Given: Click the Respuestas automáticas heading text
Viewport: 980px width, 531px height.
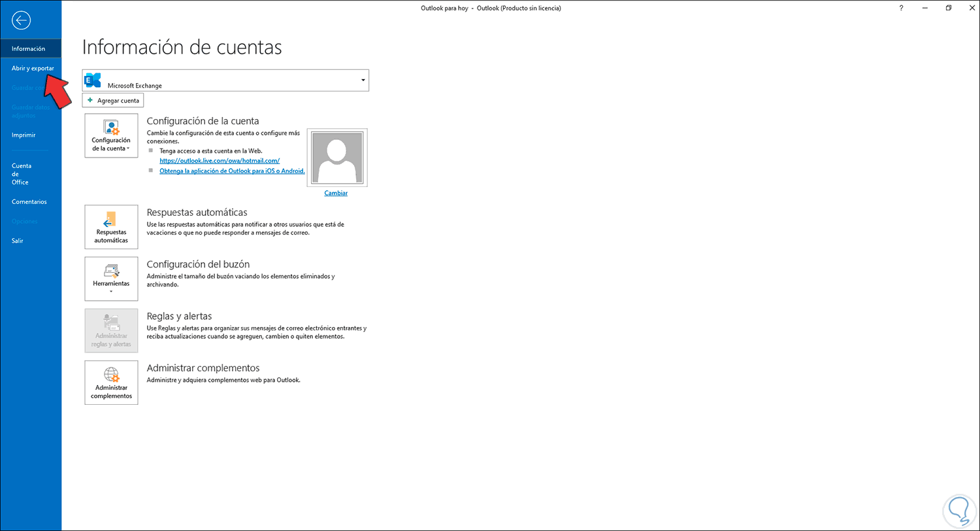Looking at the screenshot, I should (x=197, y=213).
